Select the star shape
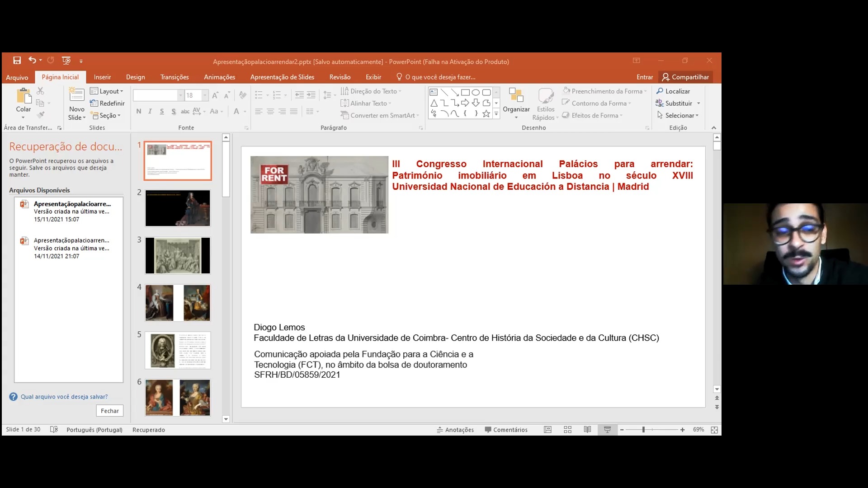Image resolution: width=868 pixels, height=488 pixels. (486, 113)
